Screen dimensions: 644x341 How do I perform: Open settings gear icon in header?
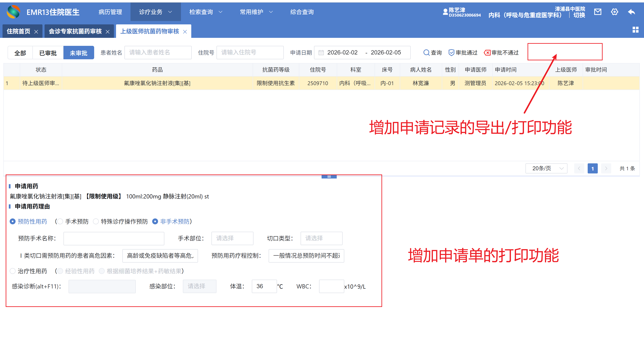614,12
